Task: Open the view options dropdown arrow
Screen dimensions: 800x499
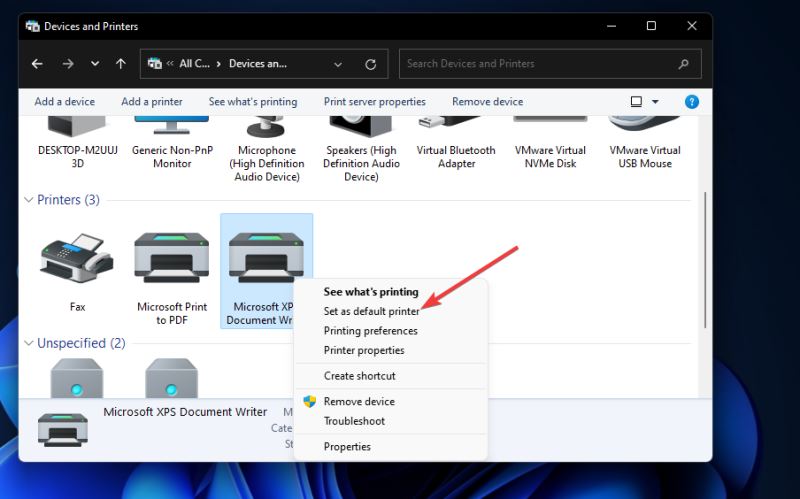Action: click(656, 102)
